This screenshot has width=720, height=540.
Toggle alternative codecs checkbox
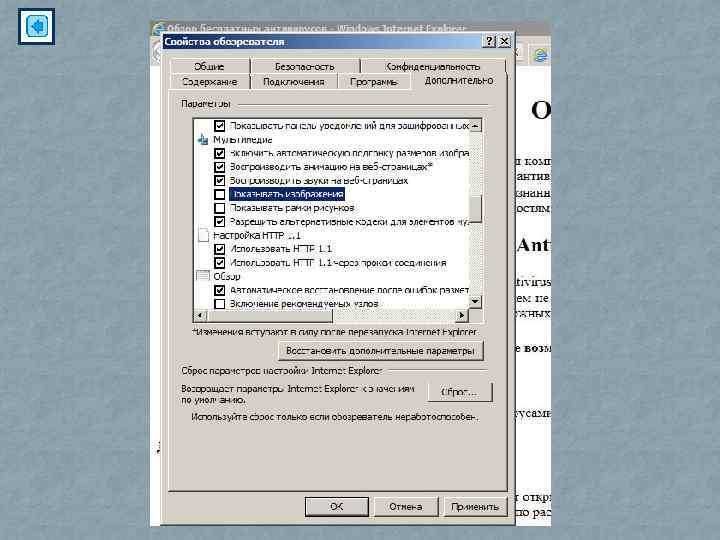click(x=219, y=222)
